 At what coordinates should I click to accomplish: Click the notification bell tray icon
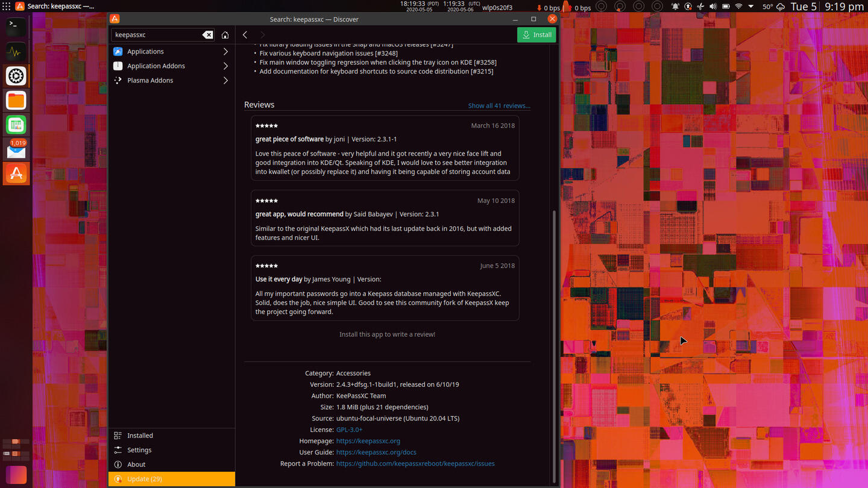675,7
